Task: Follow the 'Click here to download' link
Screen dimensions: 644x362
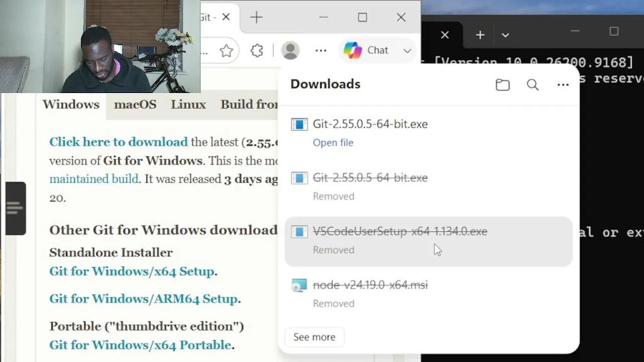Action: click(118, 142)
